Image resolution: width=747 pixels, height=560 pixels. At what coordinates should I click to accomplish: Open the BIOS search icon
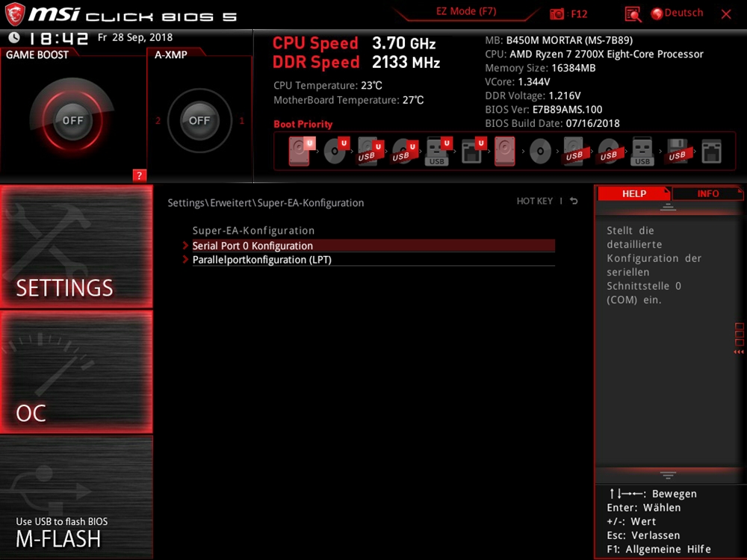coord(633,14)
